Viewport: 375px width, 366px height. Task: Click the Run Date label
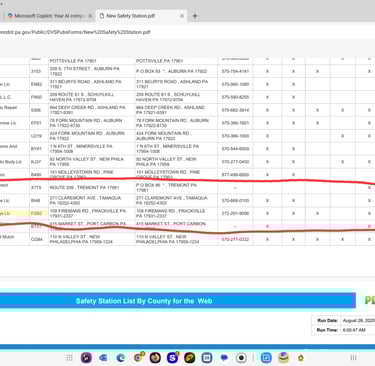pos(327,320)
